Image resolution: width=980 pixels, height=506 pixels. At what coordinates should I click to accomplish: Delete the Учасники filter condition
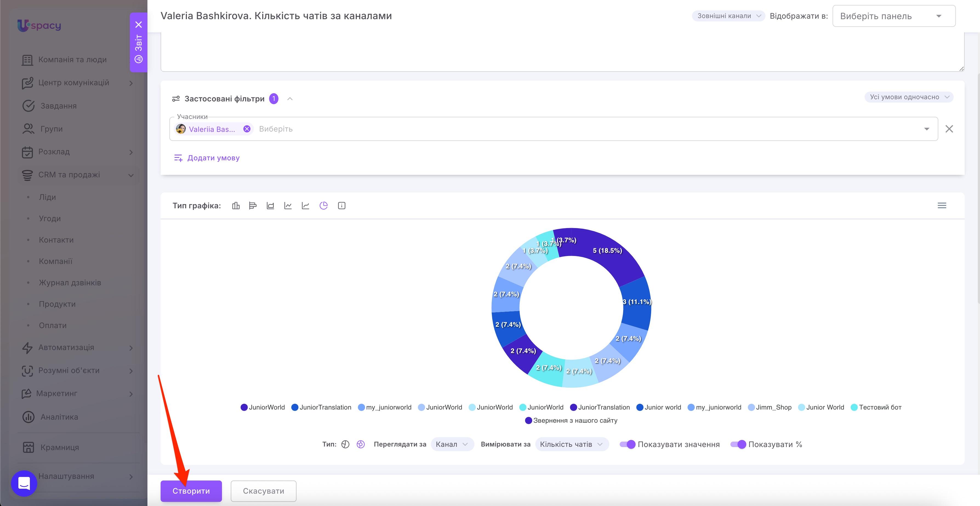[x=949, y=129]
